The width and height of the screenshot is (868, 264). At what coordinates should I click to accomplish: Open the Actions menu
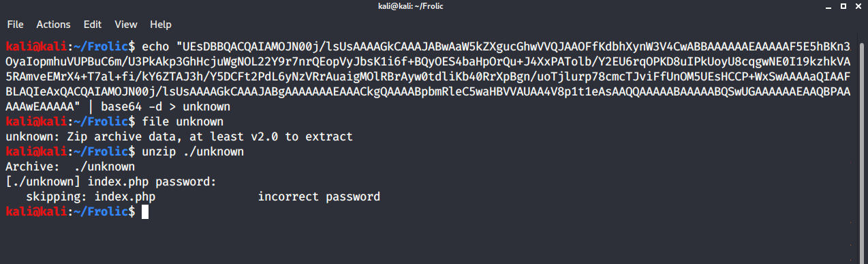coord(53,25)
